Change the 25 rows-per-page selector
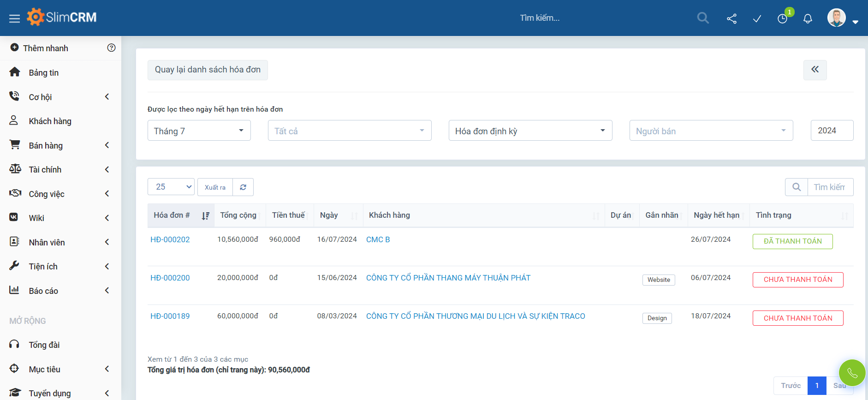Screen dimensions: 868x400 [171, 187]
